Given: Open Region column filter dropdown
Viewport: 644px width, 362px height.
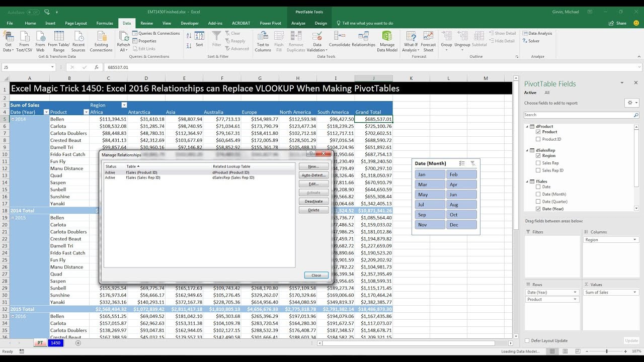Looking at the screenshot, I should pos(124,105).
